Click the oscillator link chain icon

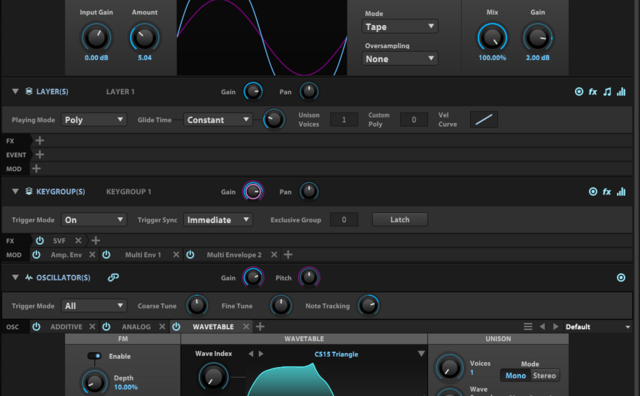(x=113, y=278)
